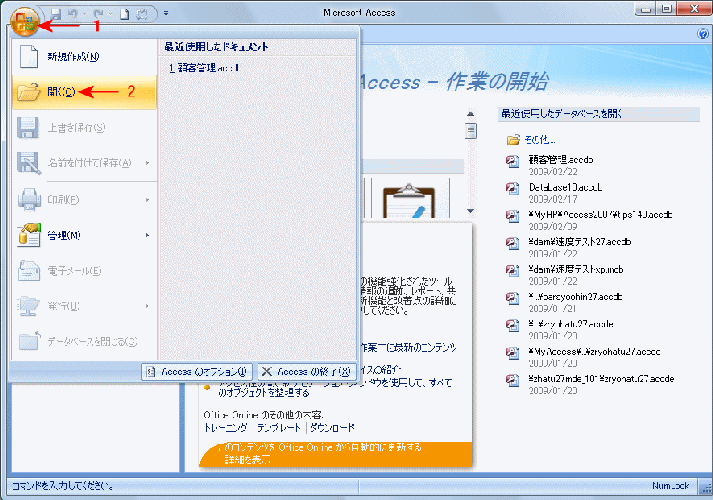Open the quick access toolbar customize dropdown
The height and width of the screenshot is (500, 713).
point(166,13)
